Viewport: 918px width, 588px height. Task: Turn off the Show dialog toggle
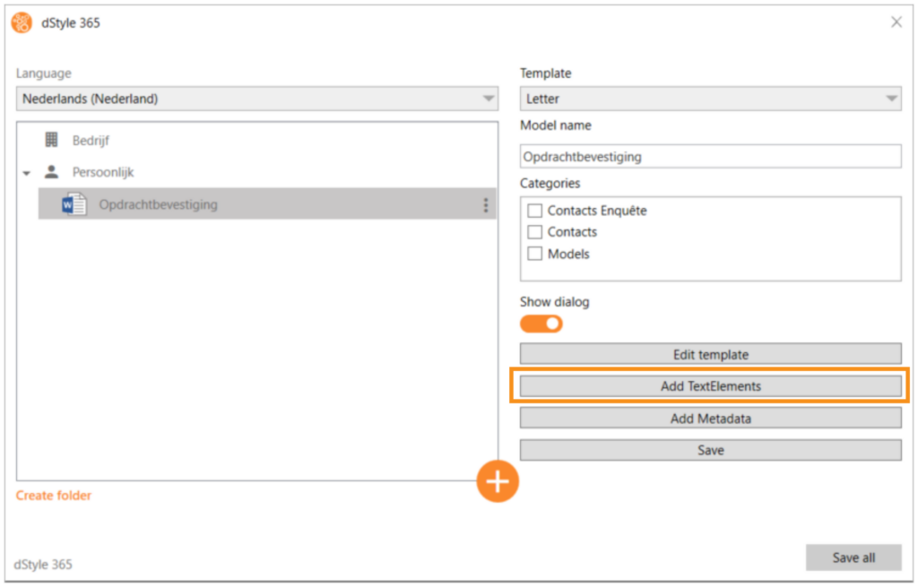[x=541, y=324]
